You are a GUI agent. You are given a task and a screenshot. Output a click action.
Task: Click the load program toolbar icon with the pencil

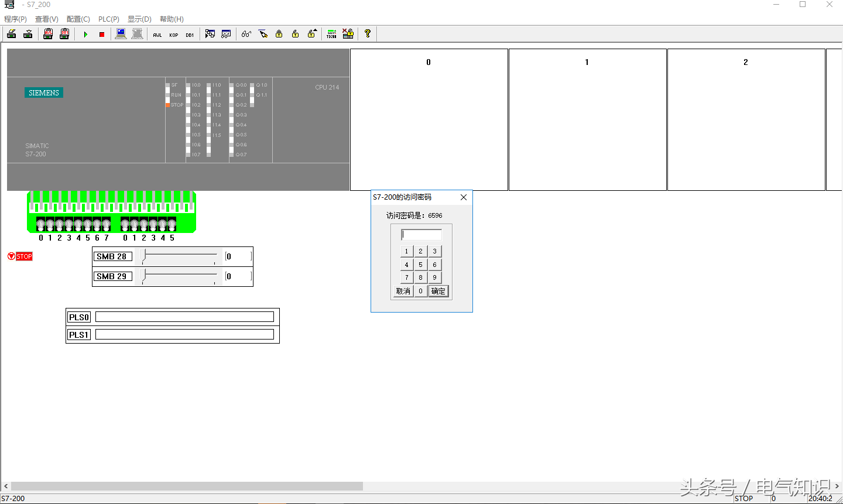(11, 34)
